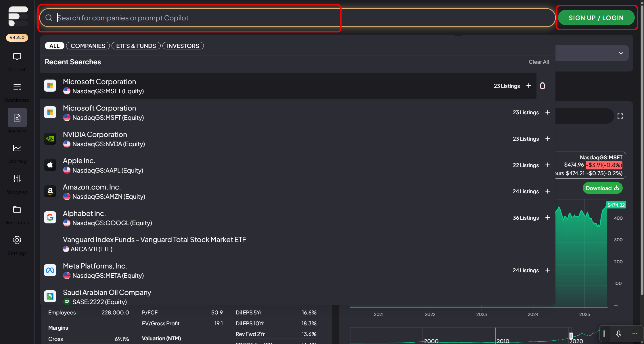Image resolution: width=644 pixels, height=344 pixels.
Task: Click the 2000 marker on range timeline
Action: [x=431, y=341]
